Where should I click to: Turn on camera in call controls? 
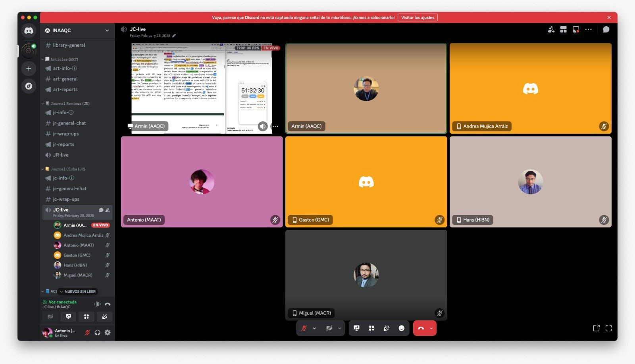coord(329,328)
